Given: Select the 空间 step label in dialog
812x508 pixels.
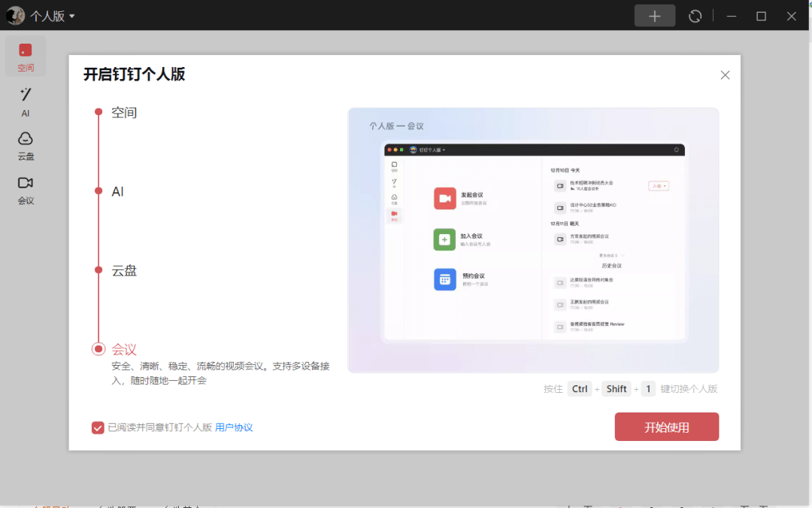Looking at the screenshot, I should tap(124, 113).
